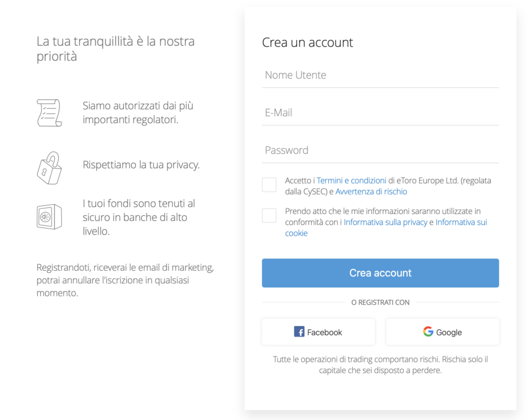
Task: Tick the privacy information consent checkbox
Action: [x=269, y=215]
